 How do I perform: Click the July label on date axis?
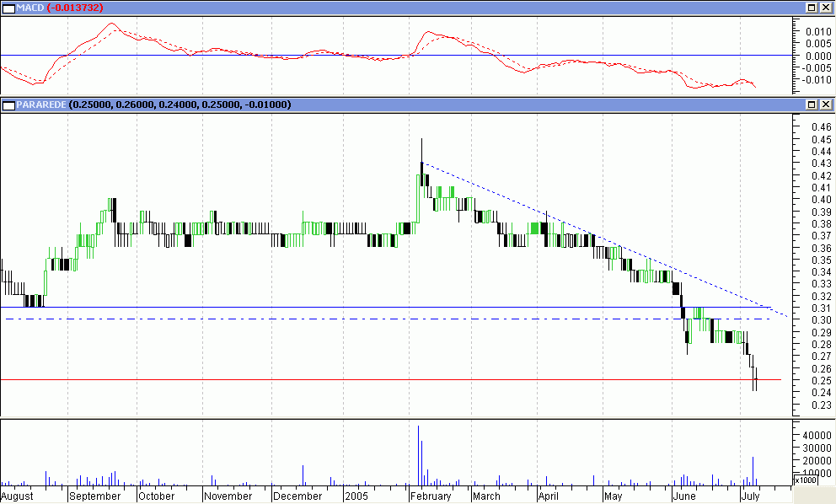click(750, 496)
